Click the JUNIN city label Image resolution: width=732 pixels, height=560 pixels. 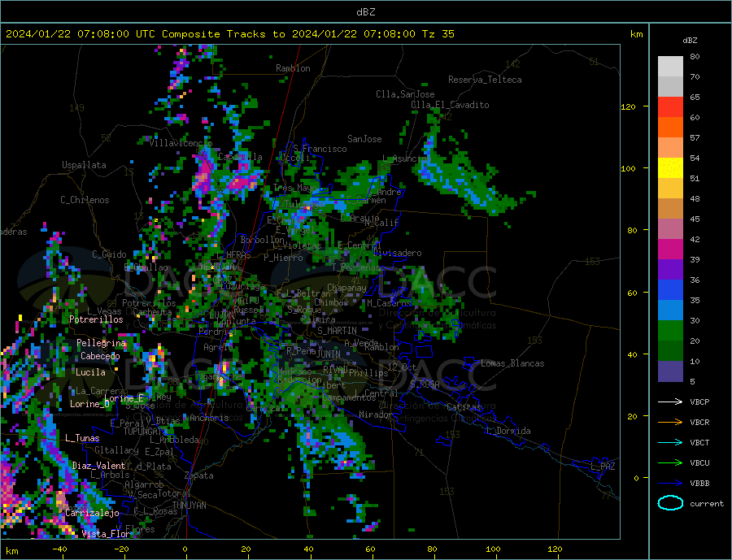[x=329, y=354]
